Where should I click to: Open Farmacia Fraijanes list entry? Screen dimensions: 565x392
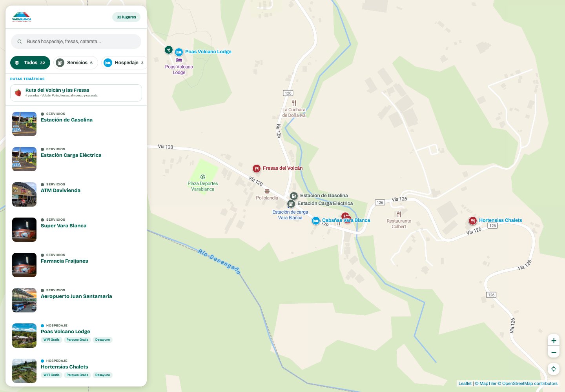pos(76,265)
